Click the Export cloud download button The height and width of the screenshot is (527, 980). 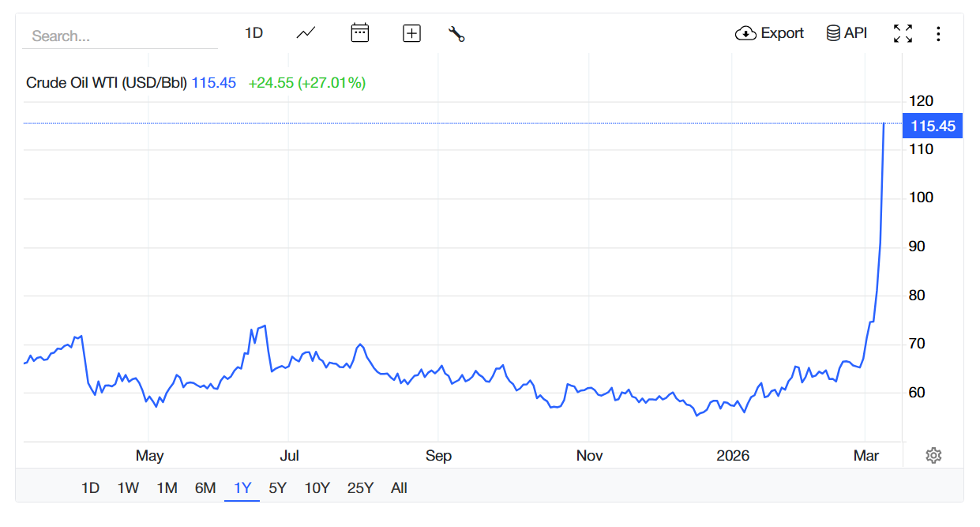pos(769,33)
